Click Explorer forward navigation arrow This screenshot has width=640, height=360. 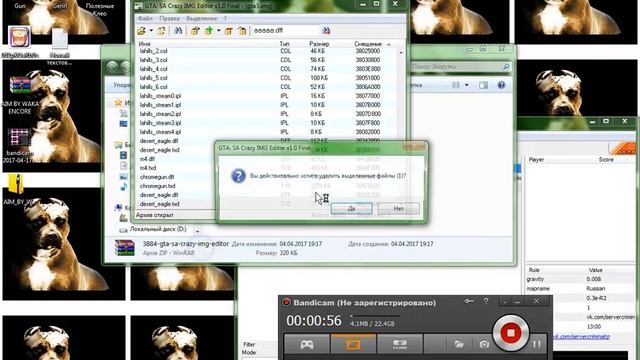[125, 67]
